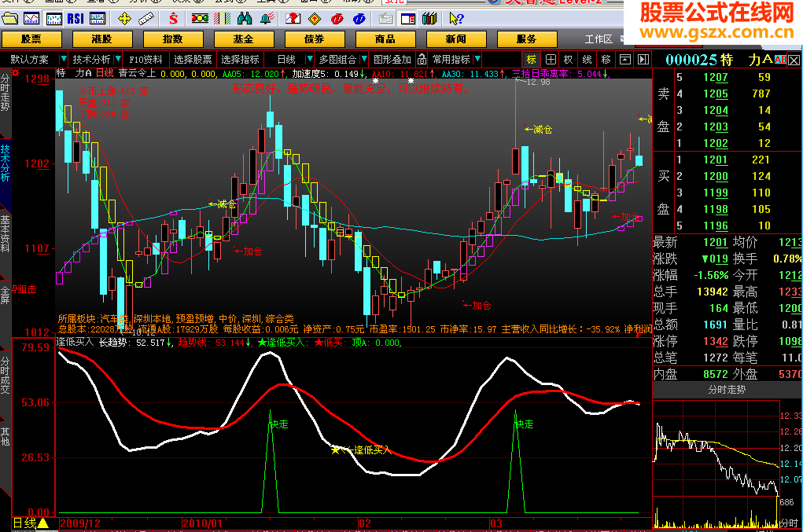
Task: Open the 默认方案 dropdown arrow
Action: [x=64, y=60]
